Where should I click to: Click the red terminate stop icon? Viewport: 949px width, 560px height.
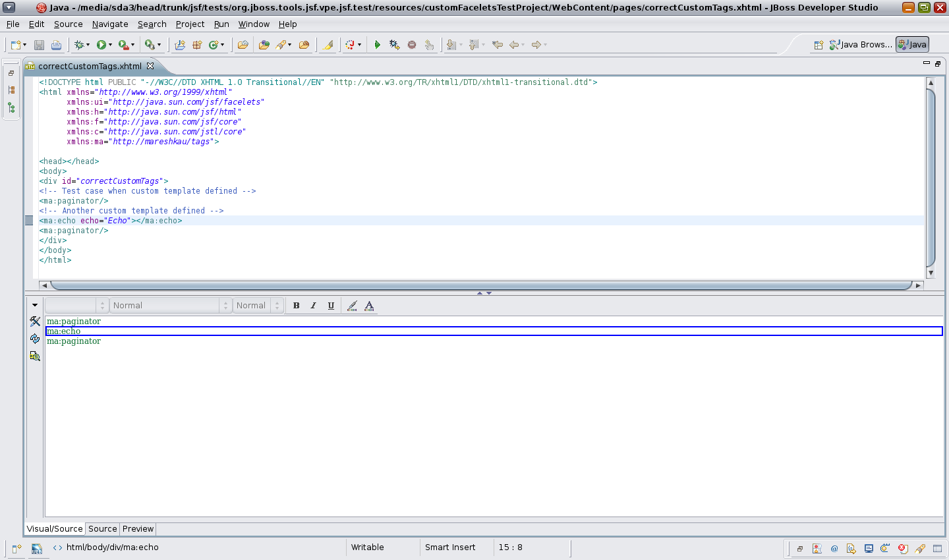tap(412, 45)
